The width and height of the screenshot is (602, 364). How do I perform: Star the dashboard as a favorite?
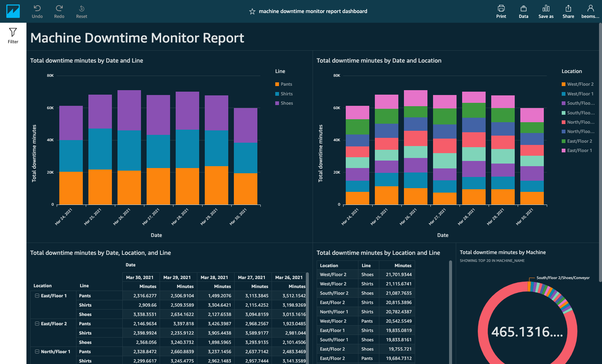coord(251,11)
